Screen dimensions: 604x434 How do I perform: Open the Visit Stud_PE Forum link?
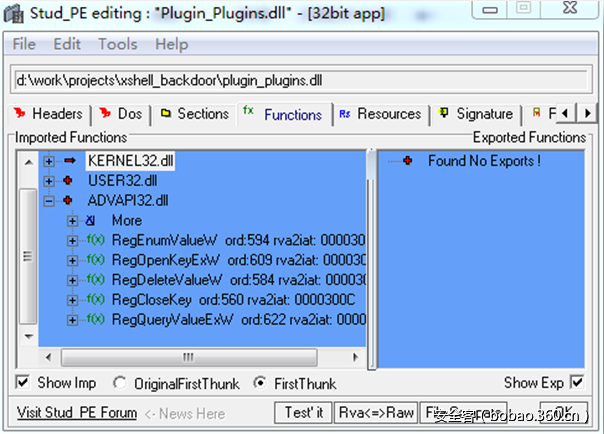tap(76, 412)
